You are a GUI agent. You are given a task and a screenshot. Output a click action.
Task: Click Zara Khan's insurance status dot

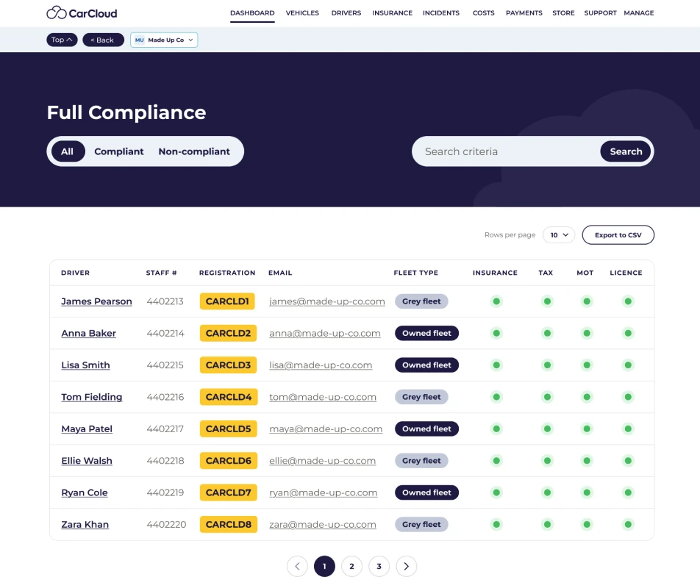coord(496,524)
